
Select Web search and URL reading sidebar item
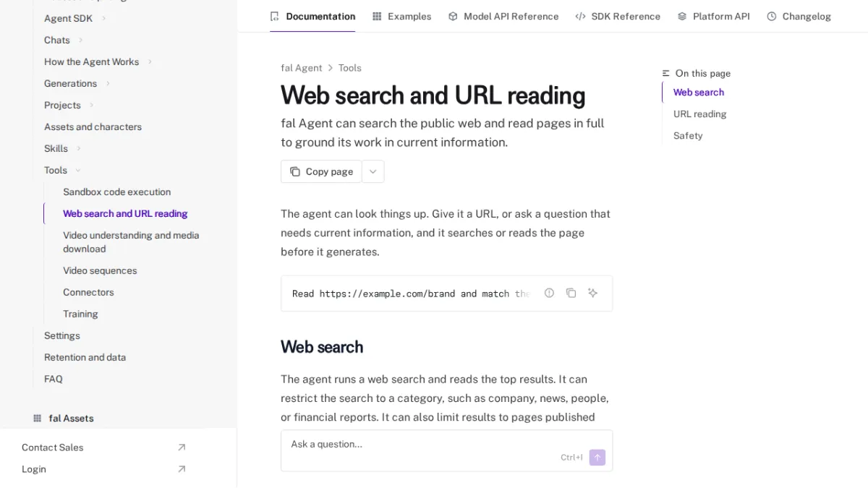125,213
